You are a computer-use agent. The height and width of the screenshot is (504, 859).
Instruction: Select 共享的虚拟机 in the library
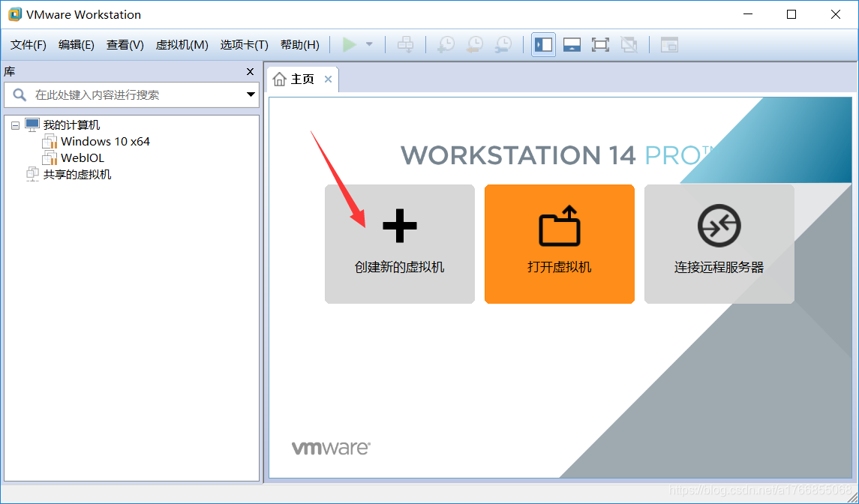click(x=77, y=174)
